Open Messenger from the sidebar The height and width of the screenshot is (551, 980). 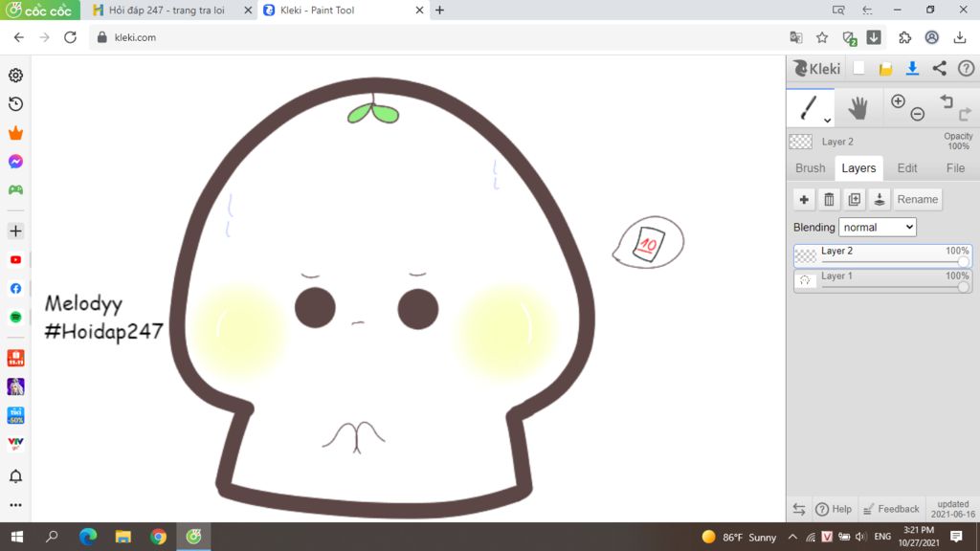(x=15, y=161)
